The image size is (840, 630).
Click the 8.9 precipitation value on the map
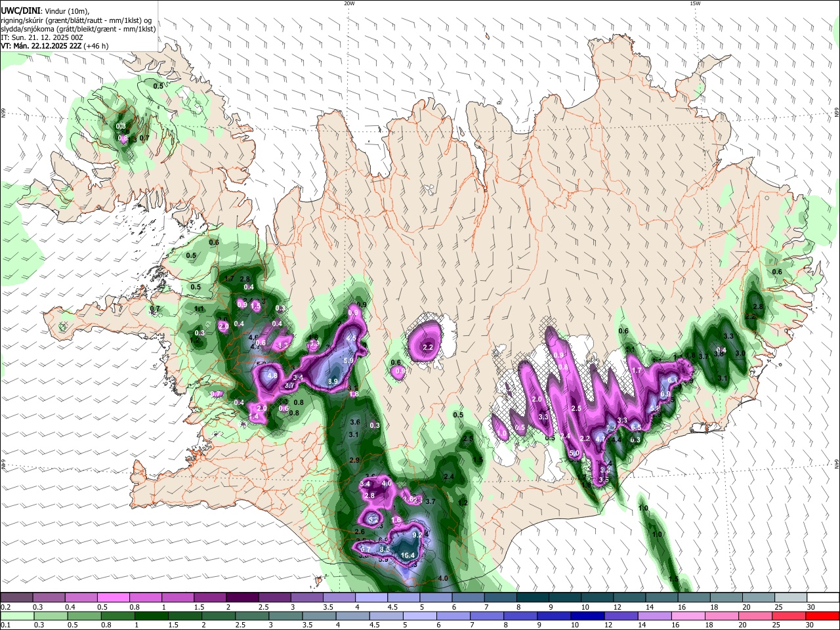[333, 381]
